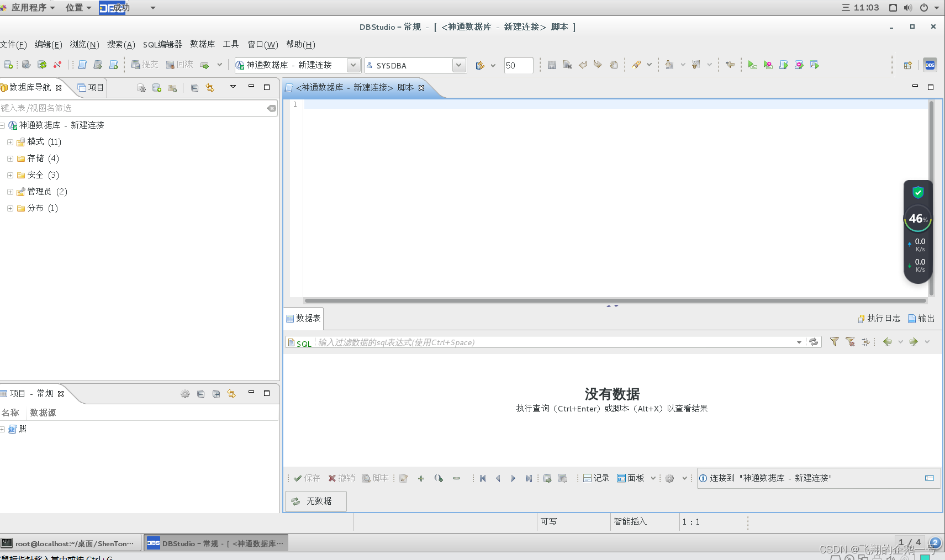This screenshot has height=560, width=945.
Task: Open the SQL filter expression funnel icon
Action: tap(834, 342)
